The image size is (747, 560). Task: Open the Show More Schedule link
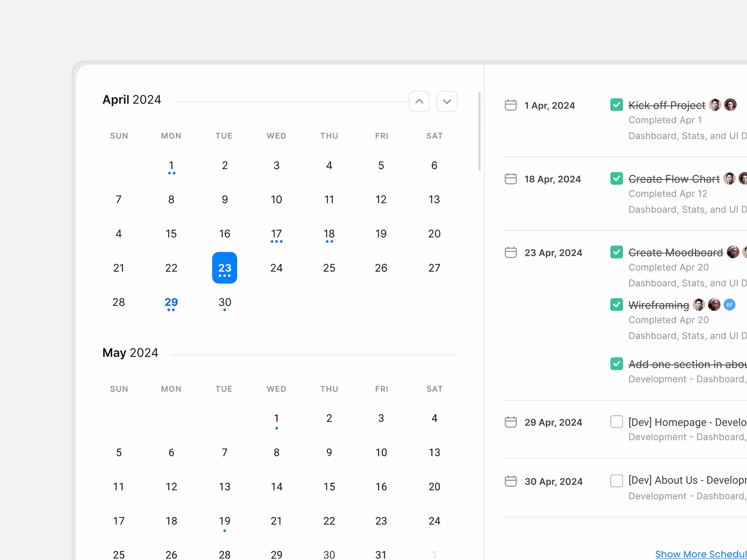coord(700,554)
